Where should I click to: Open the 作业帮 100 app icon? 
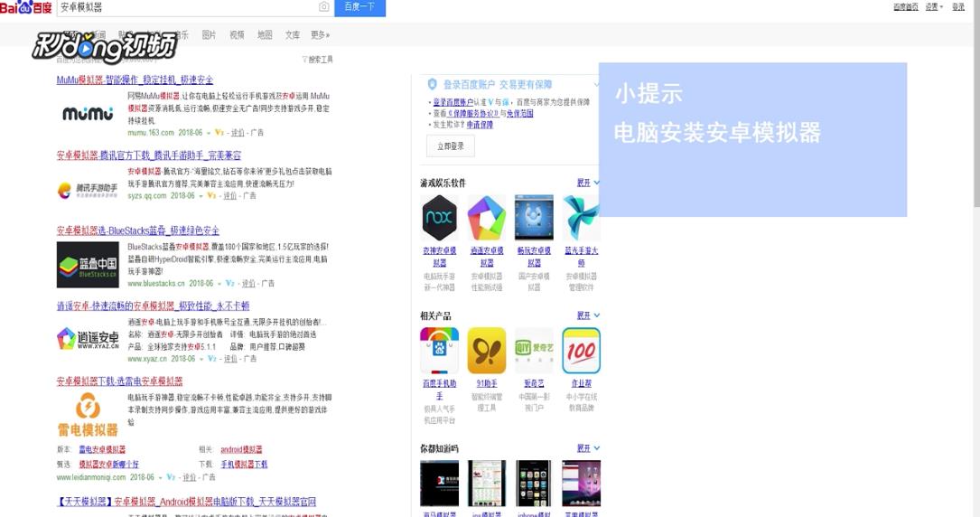coord(581,350)
